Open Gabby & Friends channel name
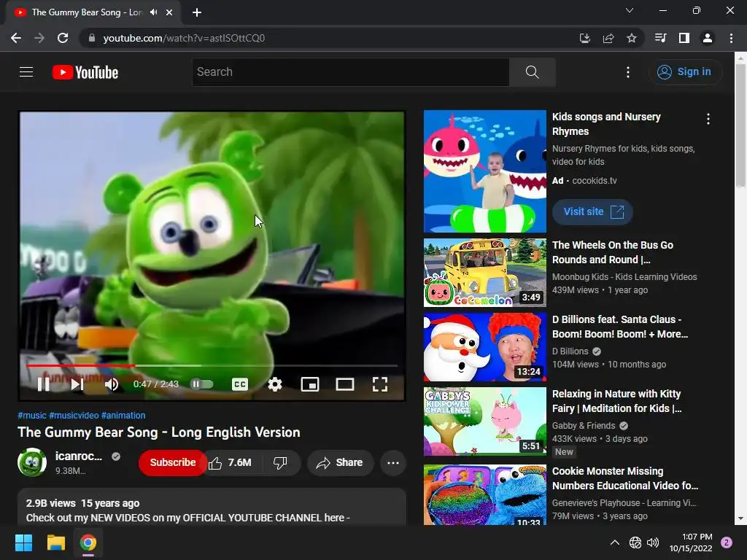 pyautogui.click(x=584, y=425)
